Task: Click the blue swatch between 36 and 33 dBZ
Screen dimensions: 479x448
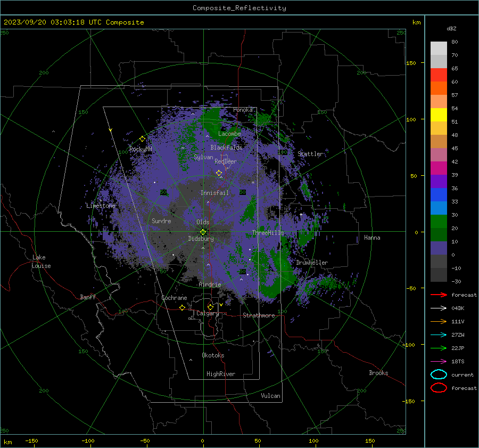Action: [x=439, y=195]
